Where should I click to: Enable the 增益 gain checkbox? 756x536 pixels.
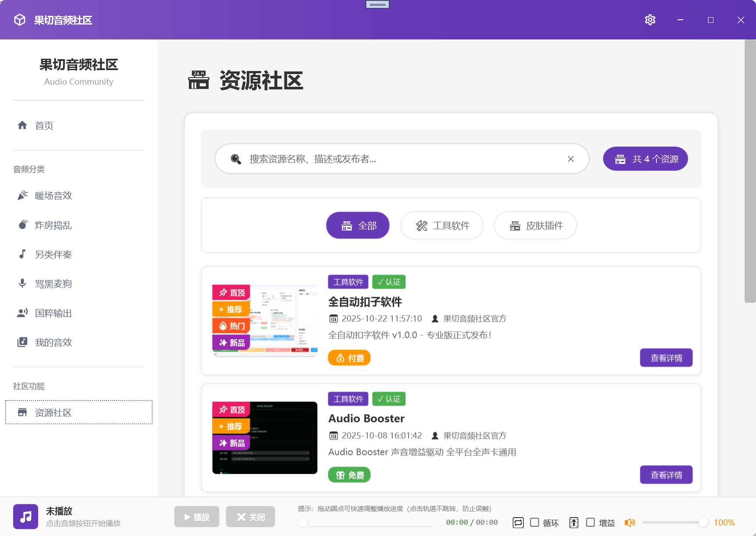click(x=591, y=522)
